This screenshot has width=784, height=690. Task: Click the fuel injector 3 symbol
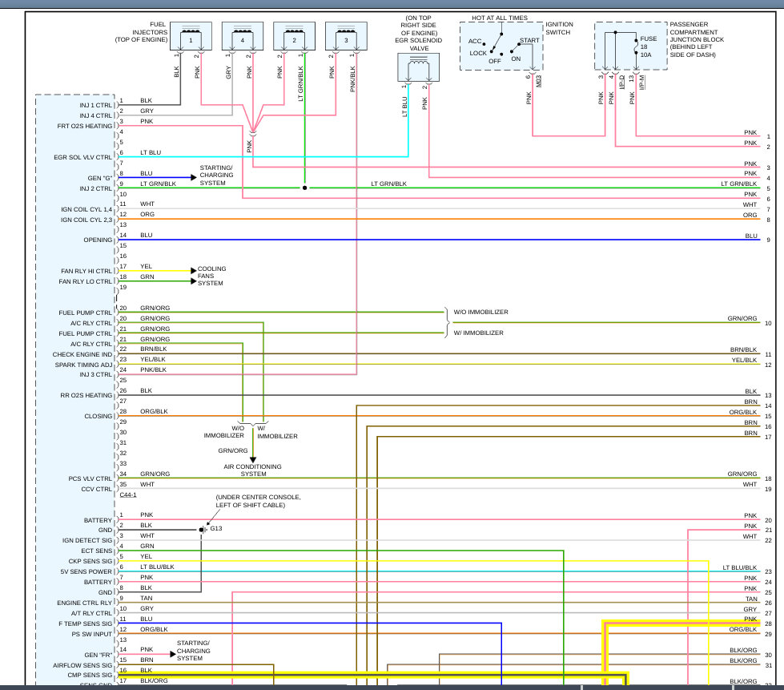pos(346,36)
